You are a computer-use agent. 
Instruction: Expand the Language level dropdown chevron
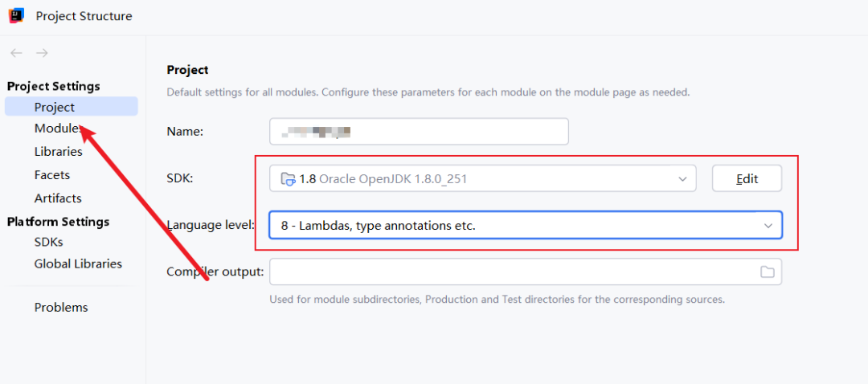[768, 226]
